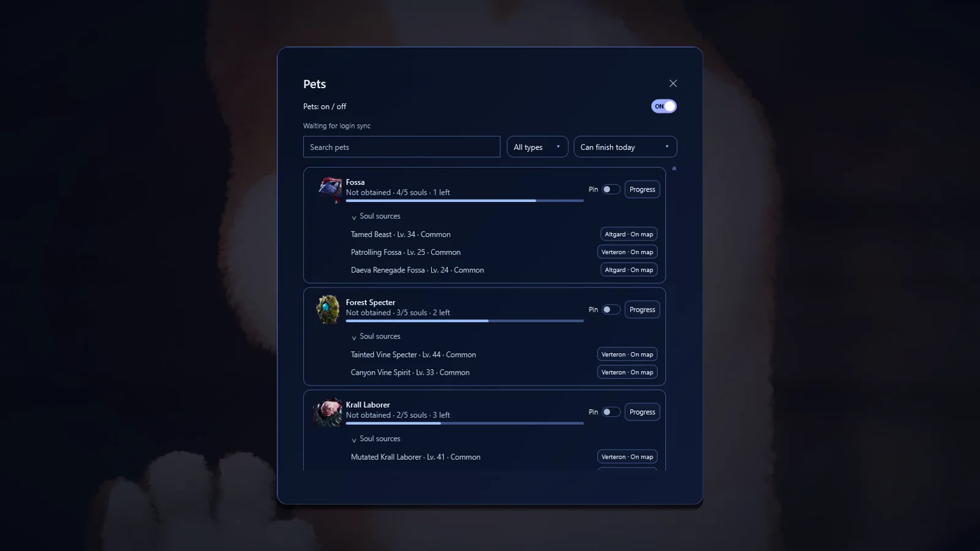Click 'Daeva Renegade Fossa · Lv. 24 · Common'
980x551 pixels.
click(x=417, y=270)
